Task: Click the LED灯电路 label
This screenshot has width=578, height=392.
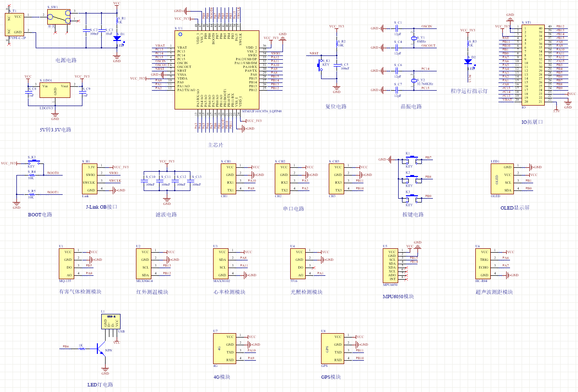Action: (x=100, y=385)
